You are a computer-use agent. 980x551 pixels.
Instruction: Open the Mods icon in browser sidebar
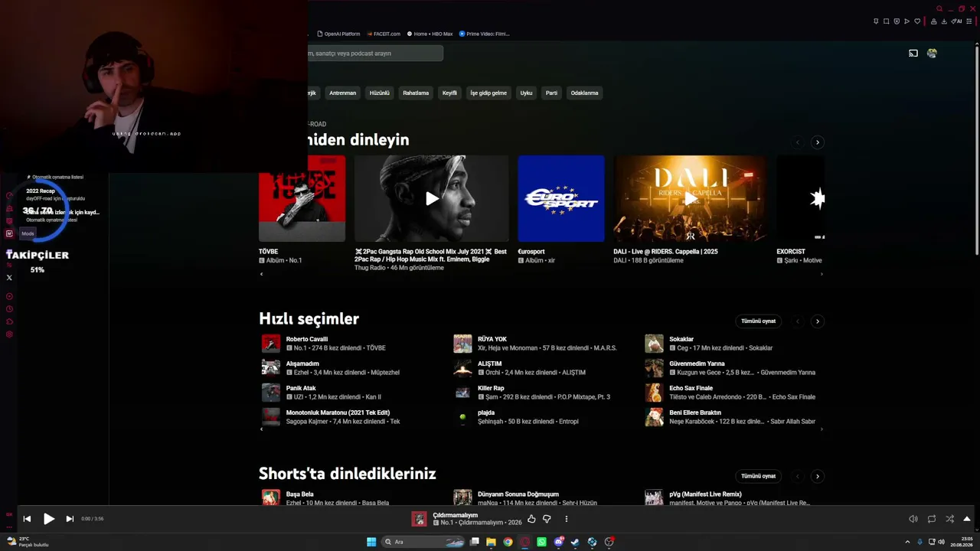point(9,233)
